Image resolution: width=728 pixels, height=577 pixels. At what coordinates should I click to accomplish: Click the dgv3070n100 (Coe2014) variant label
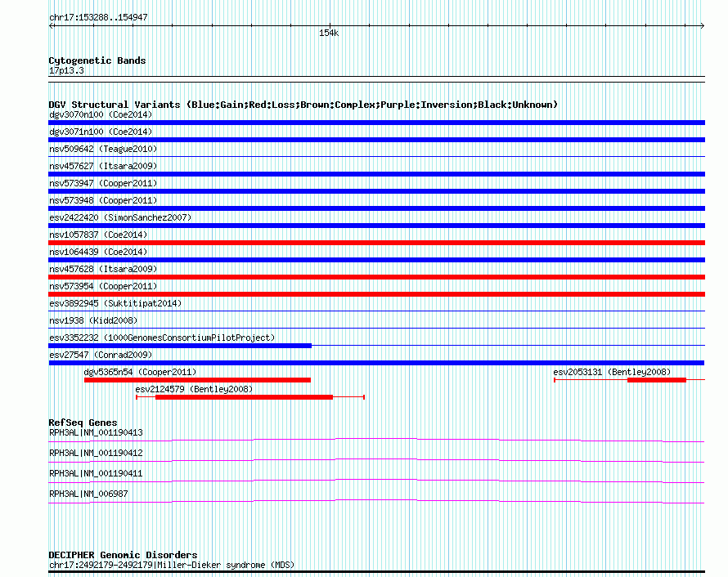(x=101, y=114)
